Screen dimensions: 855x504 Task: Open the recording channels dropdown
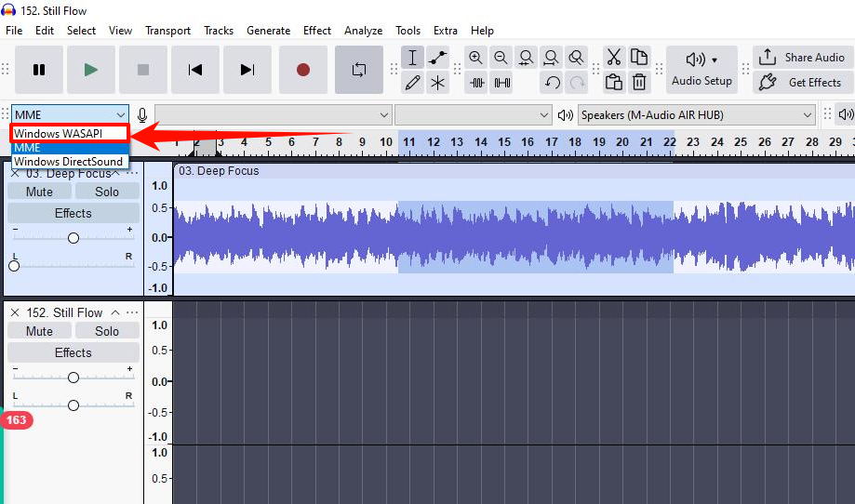coord(473,115)
